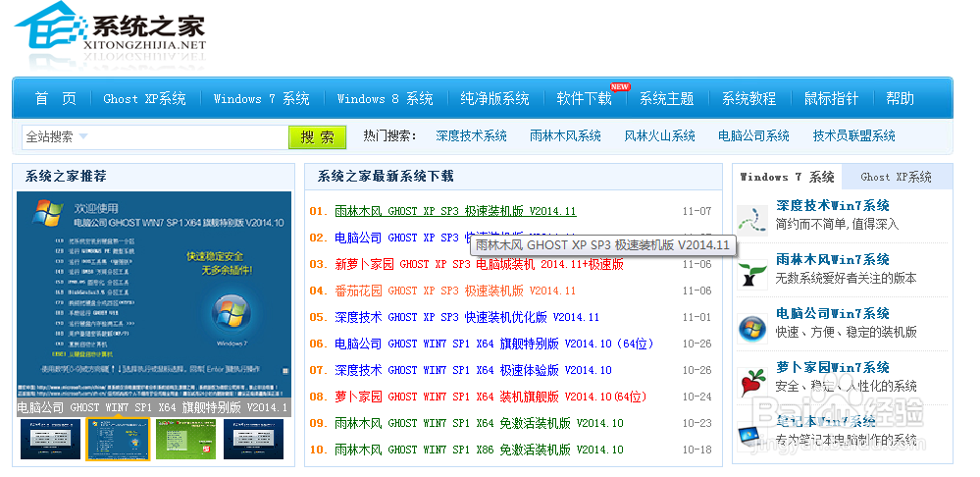This screenshot has height=477, width=980.
Task: Open 电脑公司 GHOST WIN7 SP1 X64 旗舰特别版 link
Action: pos(494,344)
